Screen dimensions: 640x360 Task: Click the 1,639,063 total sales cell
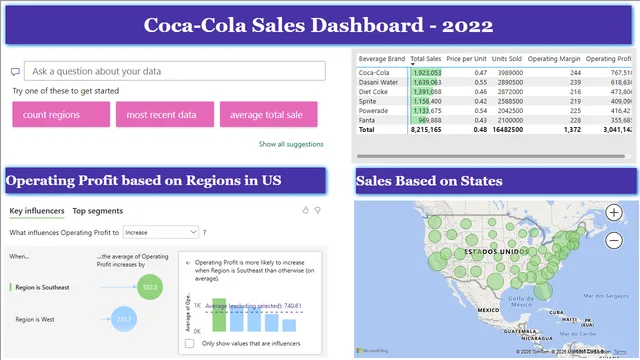(x=427, y=82)
